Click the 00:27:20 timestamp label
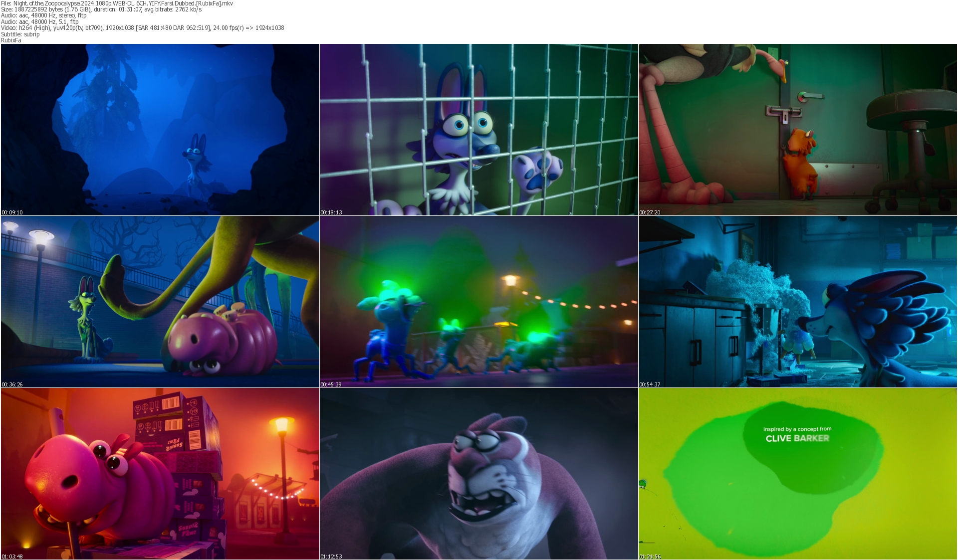 point(650,212)
